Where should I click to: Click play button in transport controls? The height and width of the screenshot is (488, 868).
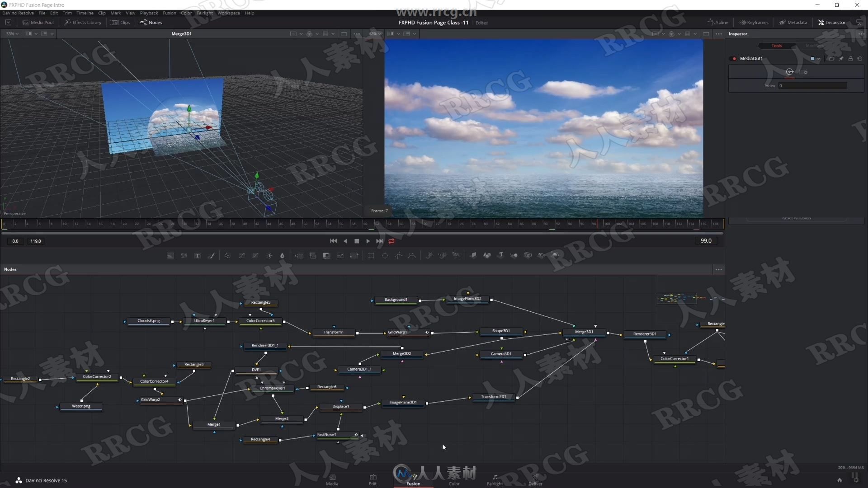coord(368,241)
